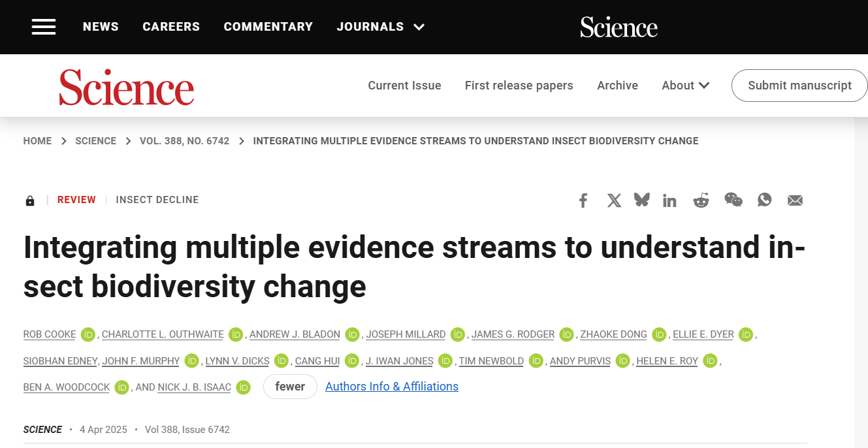Screen dimensions: 868x448
Task: Go to Current Issue
Action: [404, 86]
